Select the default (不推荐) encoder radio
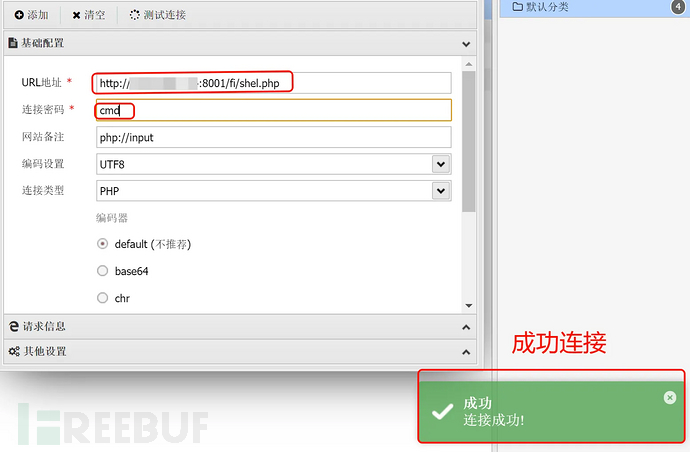The height and width of the screenshot is (452, 690). click(x=103, y=244)
